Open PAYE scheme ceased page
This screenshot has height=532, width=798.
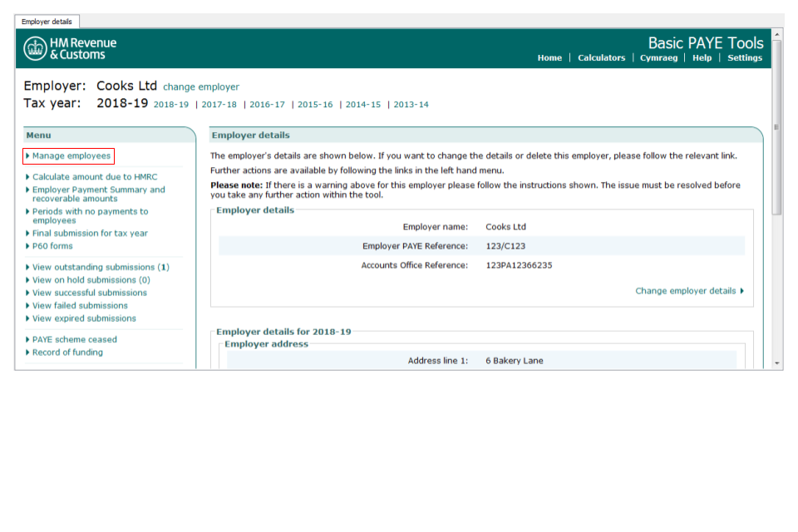pos(74,340)
